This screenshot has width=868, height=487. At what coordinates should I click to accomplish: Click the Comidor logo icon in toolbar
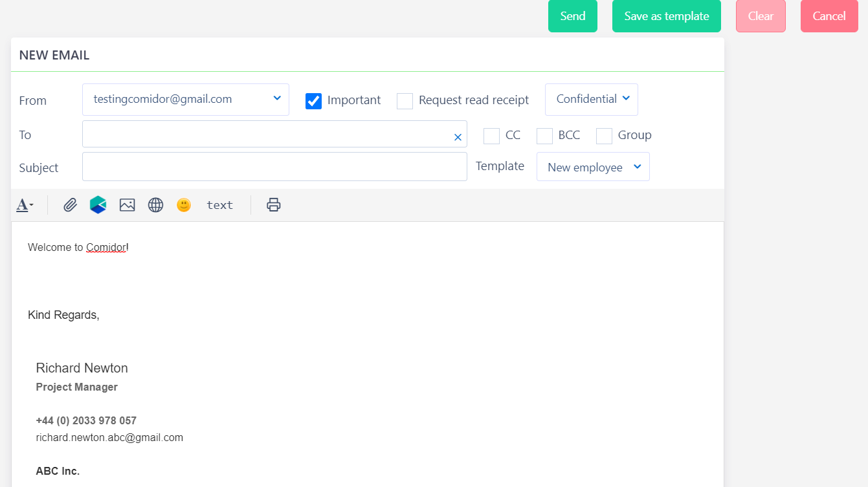coord(98,205)
